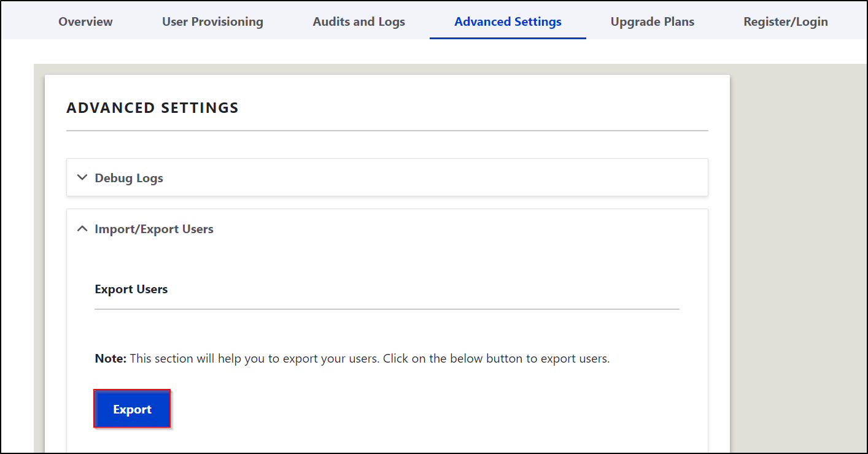
Task: Click empty space in Debug Logs header row
Action: point(430,178)
